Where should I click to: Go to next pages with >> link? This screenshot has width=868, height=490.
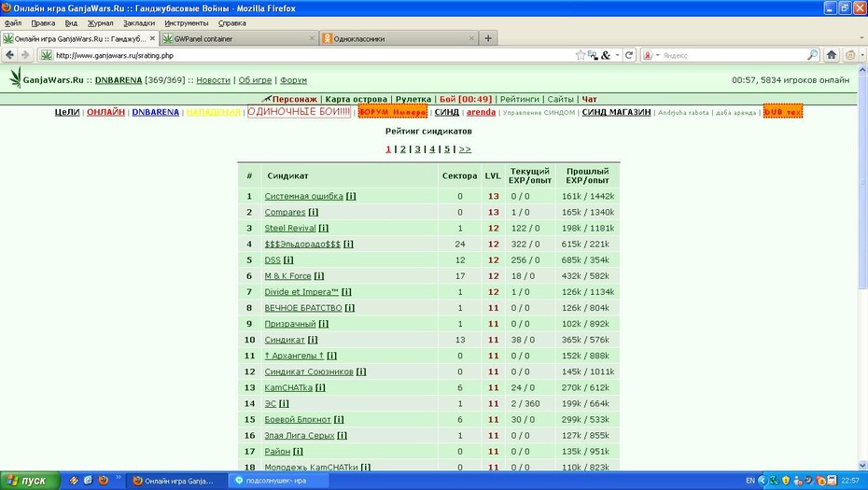click(x=465, y=149)
